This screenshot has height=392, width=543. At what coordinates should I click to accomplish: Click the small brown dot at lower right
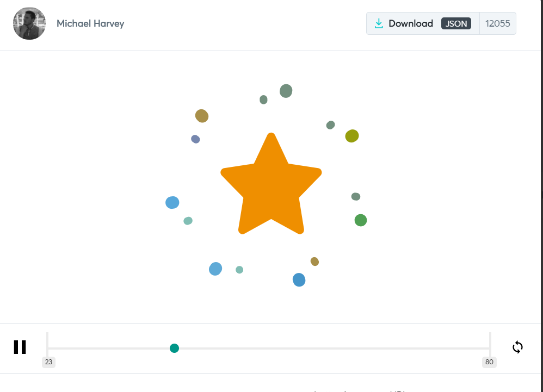tap(314, 262)
